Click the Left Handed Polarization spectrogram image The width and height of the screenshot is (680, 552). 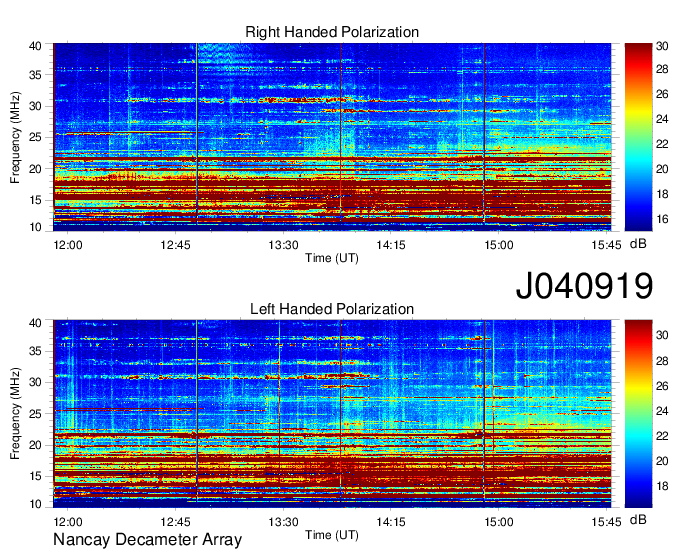click(332, 414)
